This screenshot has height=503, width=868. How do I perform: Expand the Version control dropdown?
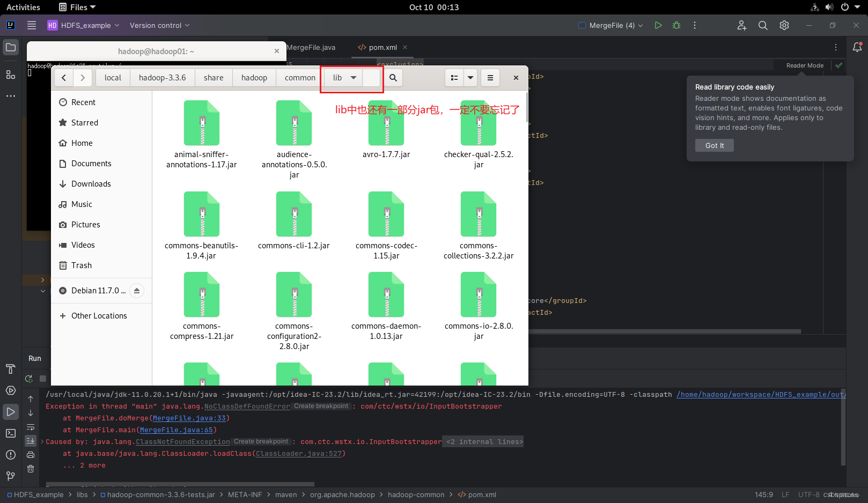[159, 25]
